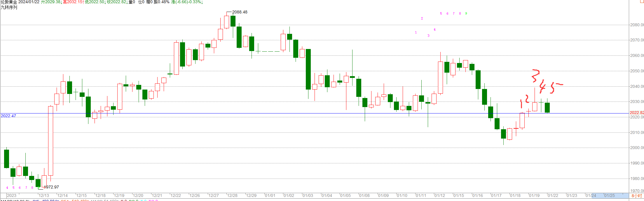This screenshot has height=201, width=644.
Task: Click the 01/22 date on time axis
Action: [553, 195]
